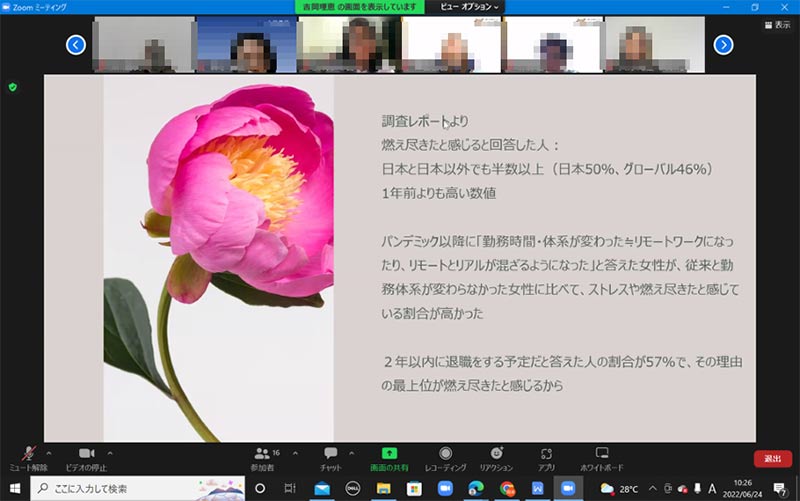
Task: Open Zoom apps
Action: point(546,458)
